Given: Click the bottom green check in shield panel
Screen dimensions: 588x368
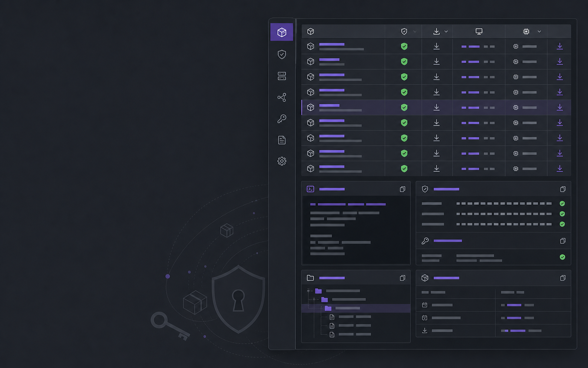Looking at the screenshot, I should [x=562, y=224].
